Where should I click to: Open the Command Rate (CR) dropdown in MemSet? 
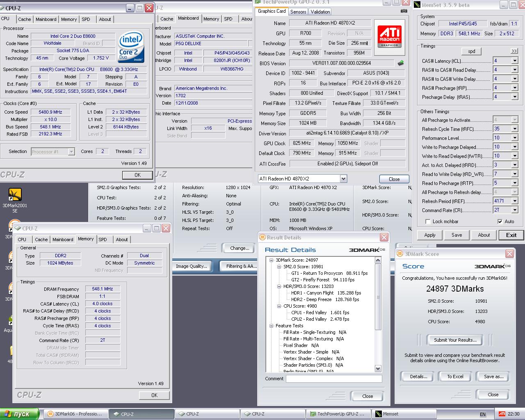coord(515,210)
